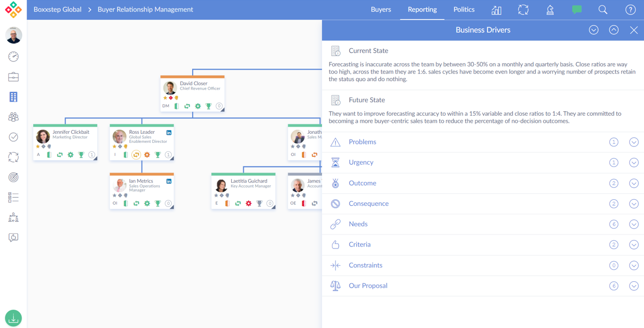Expand the Problems section
The height and width of the screenshot is (328, 644).
(x=633, y=142)
